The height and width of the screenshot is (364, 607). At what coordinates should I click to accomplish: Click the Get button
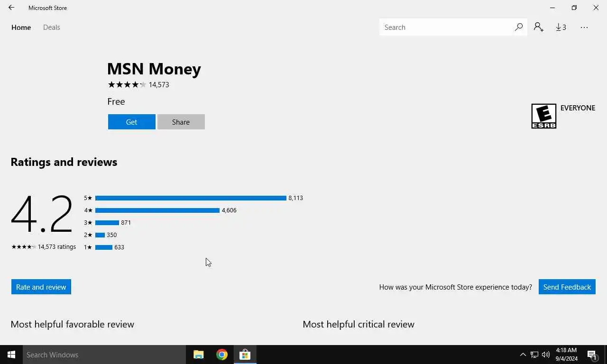point(132,122)
